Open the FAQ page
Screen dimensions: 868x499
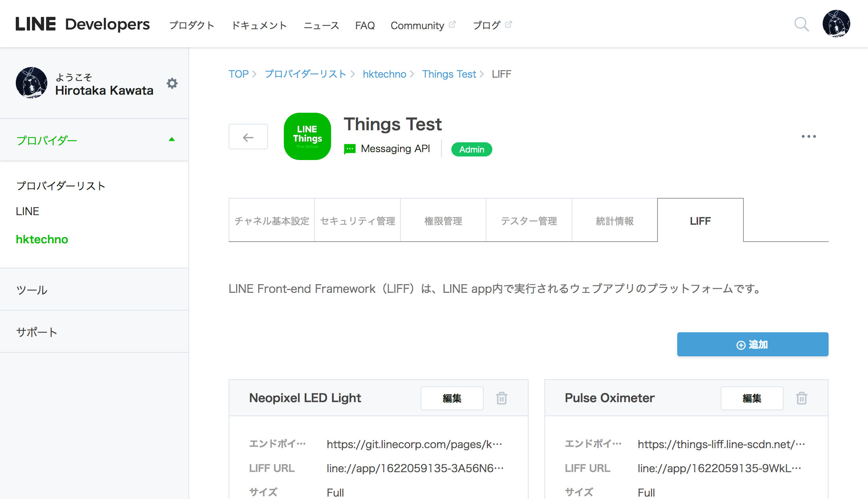pos(365,25)
